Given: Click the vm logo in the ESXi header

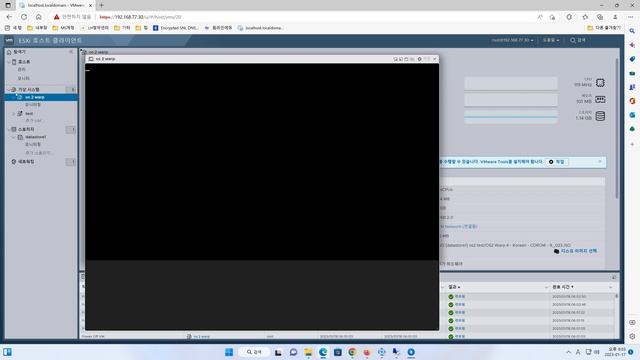Looking at the screenshot, I should tap(9, 40).
